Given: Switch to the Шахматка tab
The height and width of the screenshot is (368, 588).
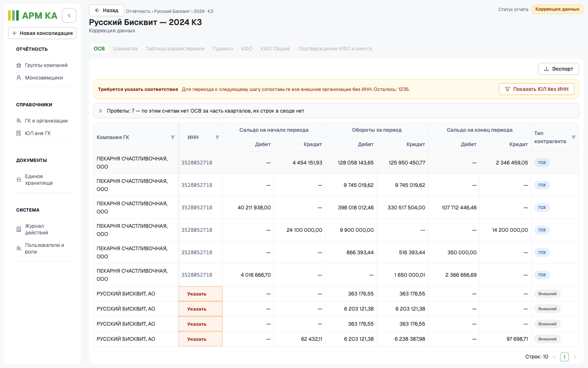Looking at the screenshot, I should click(x=125, y=49).
